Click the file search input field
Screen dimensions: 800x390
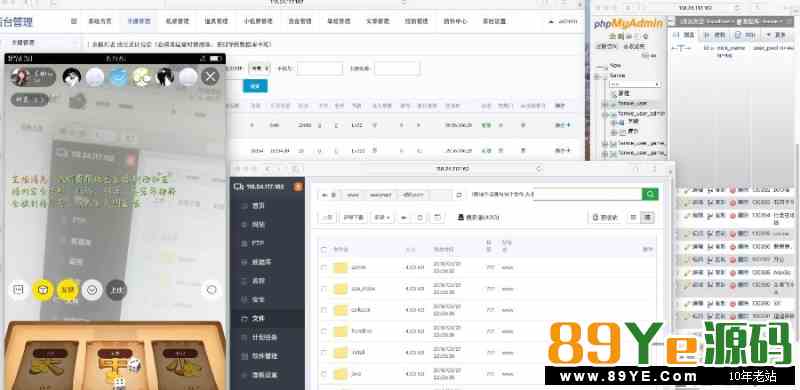point(587,194)
